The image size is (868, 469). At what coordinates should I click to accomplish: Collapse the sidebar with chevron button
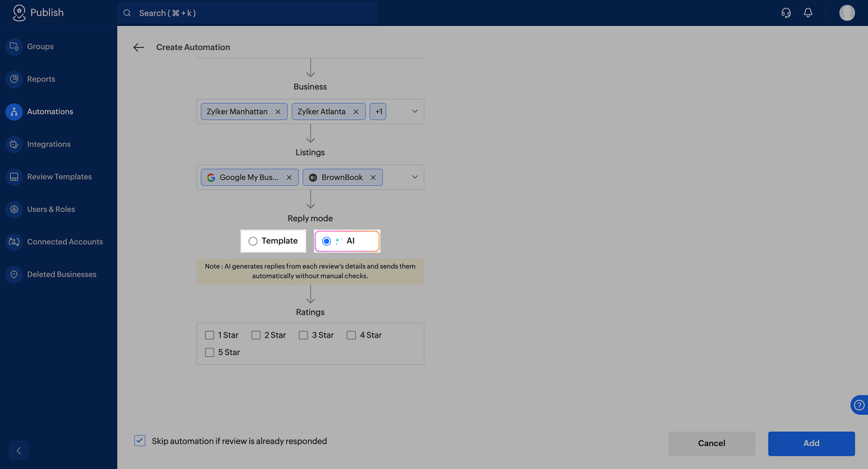[19, 450]
